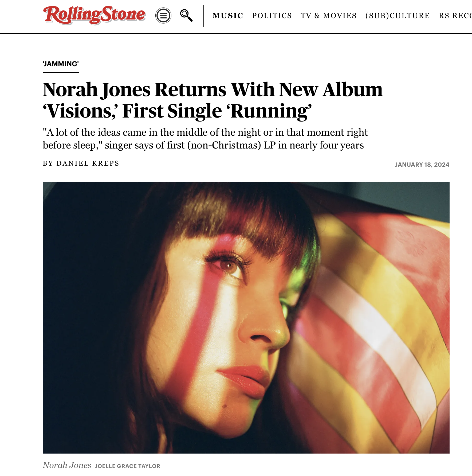This screenshot has height=476, width=472.
Task: Click the January 18, 2024 date
Action: pyautogui.click(x=422, y=165)
